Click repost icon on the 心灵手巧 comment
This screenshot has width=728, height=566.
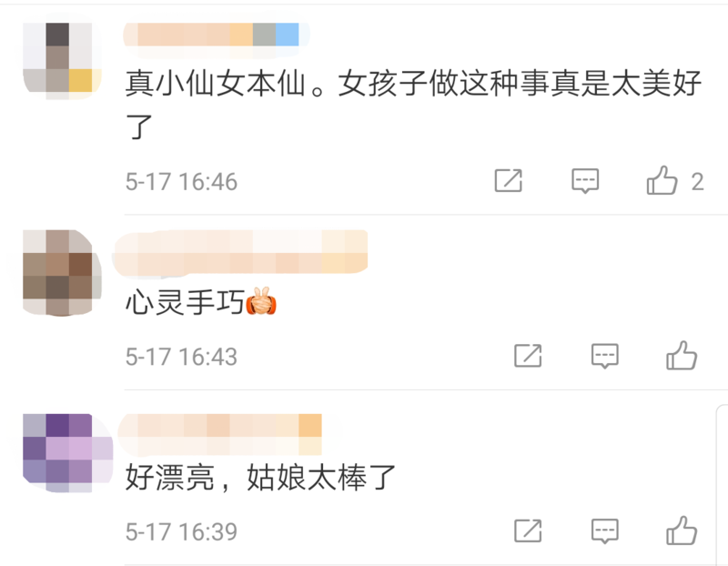(528, 356)
